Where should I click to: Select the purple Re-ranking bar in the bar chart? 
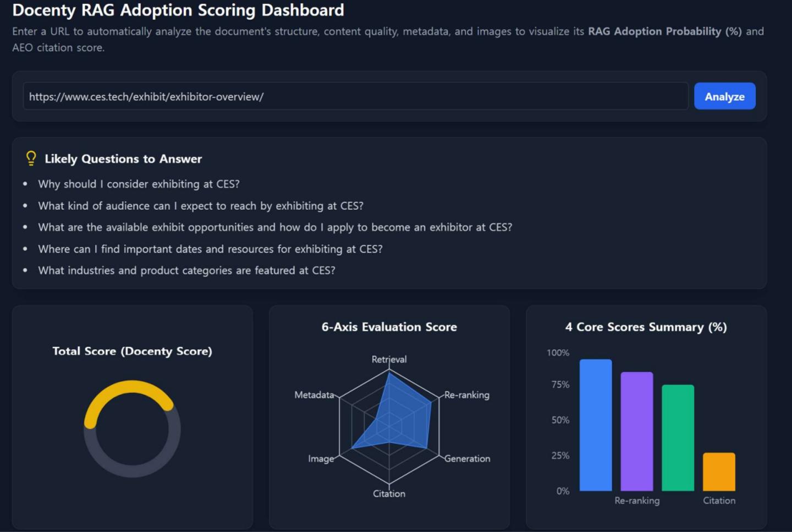[637, 431]
